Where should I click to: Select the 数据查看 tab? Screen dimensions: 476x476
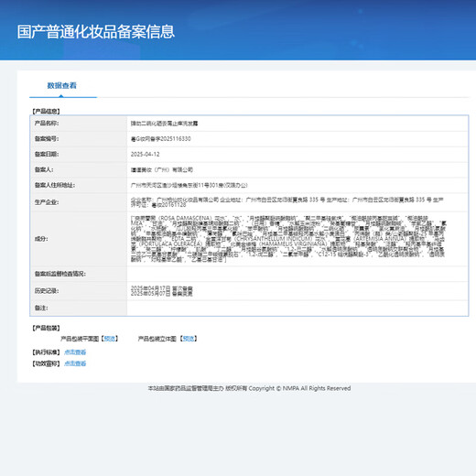61,86
